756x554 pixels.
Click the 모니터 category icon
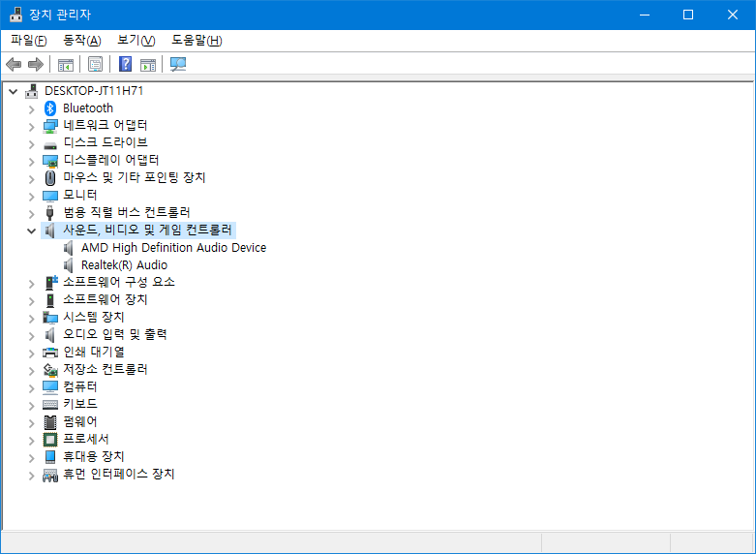50,196
